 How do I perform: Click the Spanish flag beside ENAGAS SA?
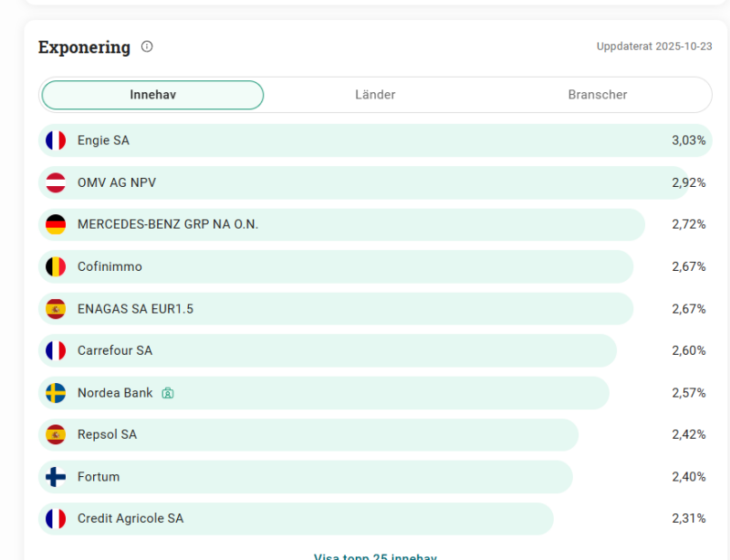click(x=56, y=309)
